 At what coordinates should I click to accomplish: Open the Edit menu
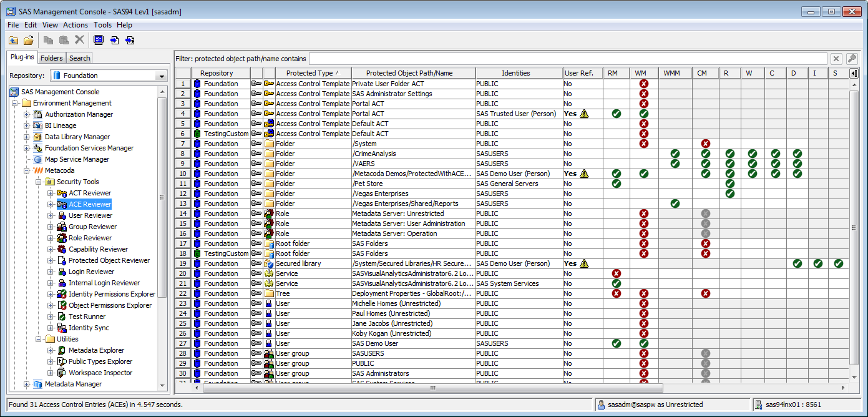pos(31,25)
